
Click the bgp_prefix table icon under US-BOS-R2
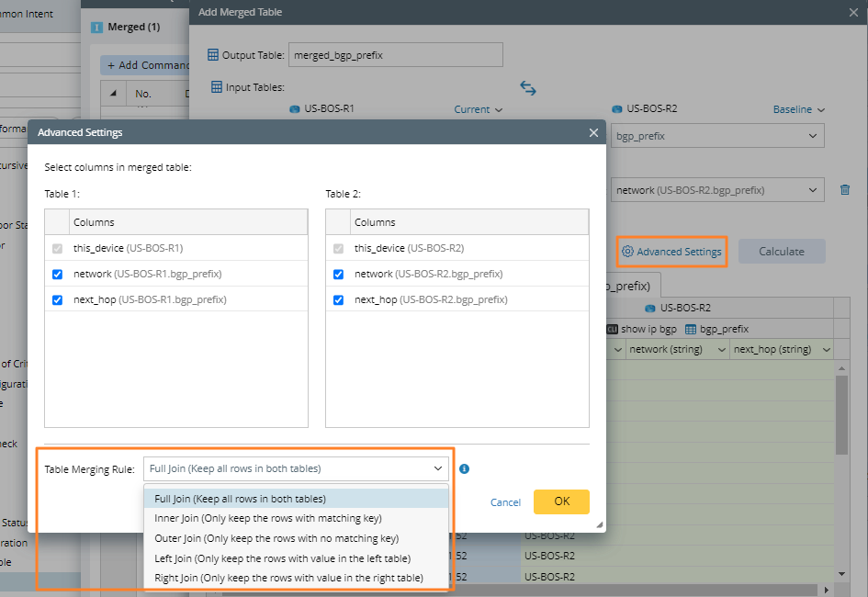pyautogui.click(x=691, y=329)
